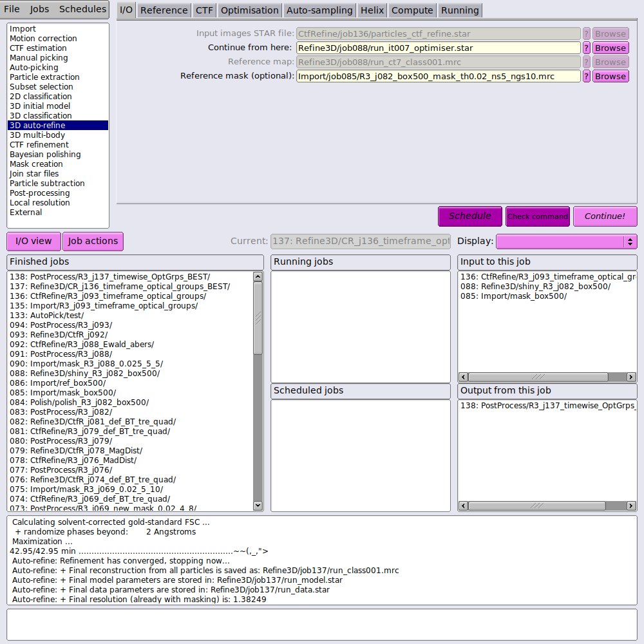The height and width of the screenshot is (644, 644).
Task: Switch to the Auto-sampling tab
Action: coord(319,10)
